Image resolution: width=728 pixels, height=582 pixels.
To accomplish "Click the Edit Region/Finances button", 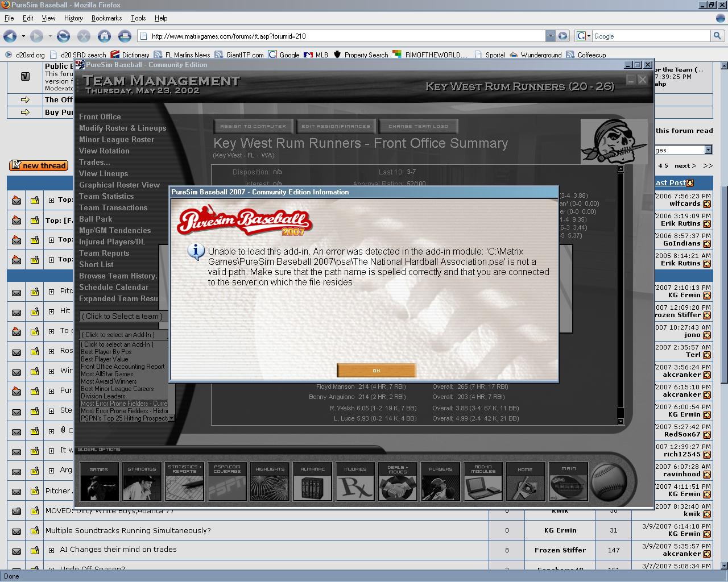I will (x=336, y=126).
